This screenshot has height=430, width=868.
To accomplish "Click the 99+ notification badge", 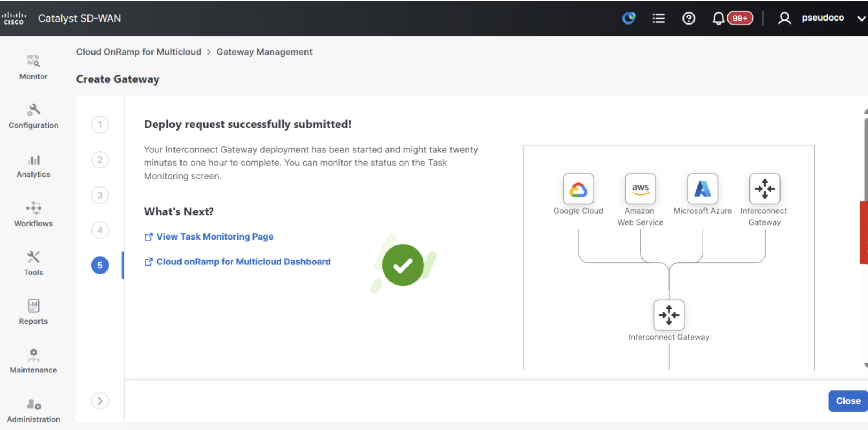I will [x=740, y=18].
